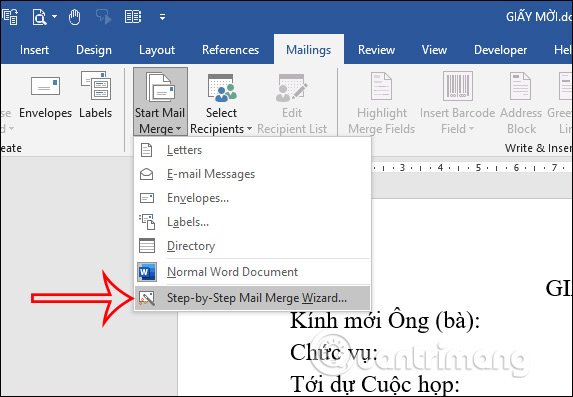The height and width of the screenshot is (397, 573).
Task: Open the References tab
Action: (x=230, y=50)
